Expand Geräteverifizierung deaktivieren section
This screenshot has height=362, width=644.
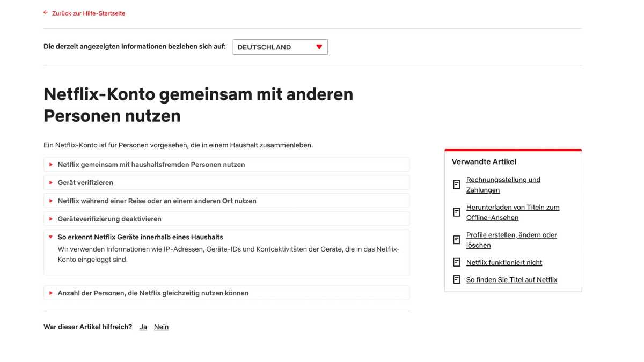coord(226,219)
